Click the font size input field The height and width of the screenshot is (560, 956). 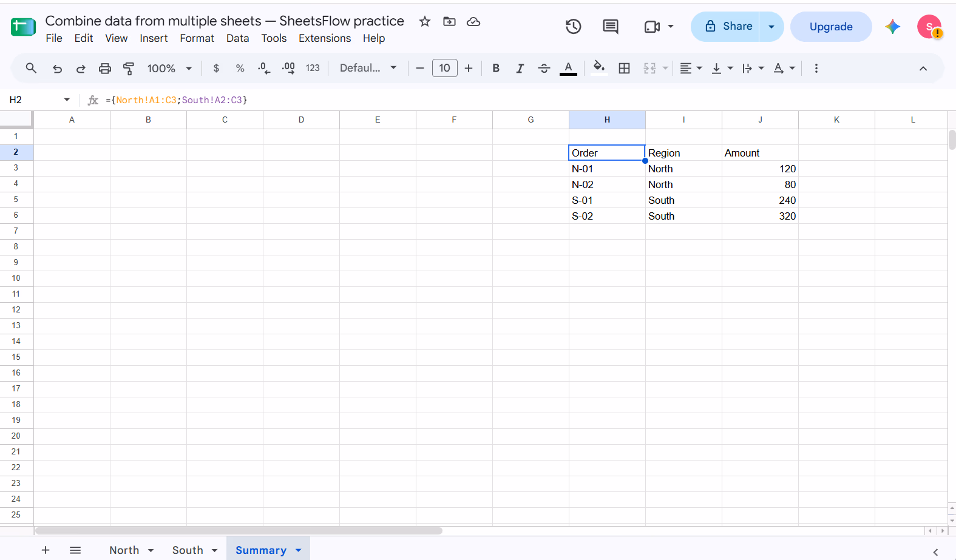444,69
